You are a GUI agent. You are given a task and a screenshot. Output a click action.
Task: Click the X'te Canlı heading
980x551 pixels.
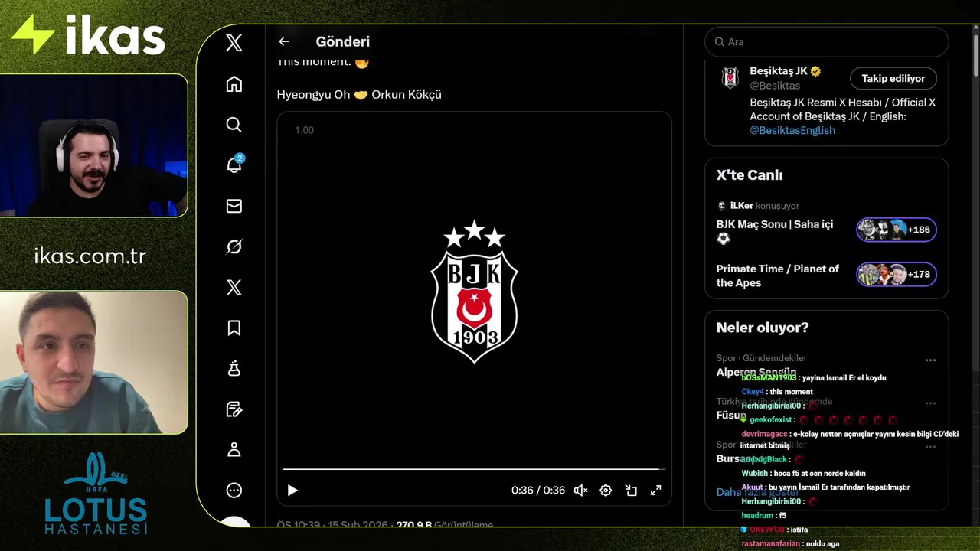750,175
